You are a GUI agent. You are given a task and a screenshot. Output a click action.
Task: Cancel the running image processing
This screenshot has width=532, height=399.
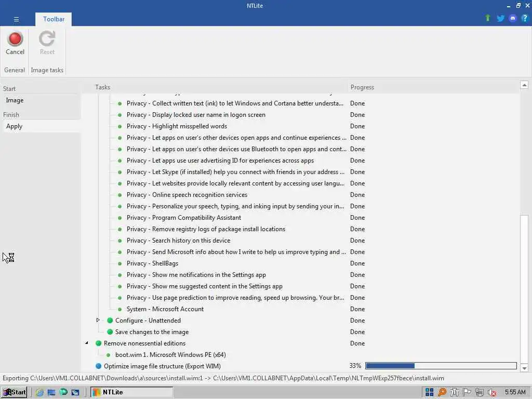tap(15, 43)
